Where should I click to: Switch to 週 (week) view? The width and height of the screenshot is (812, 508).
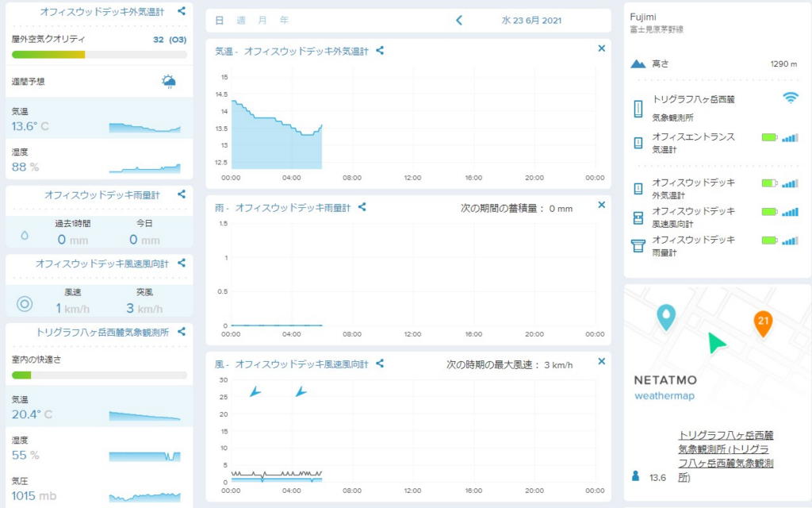point(241,21)
